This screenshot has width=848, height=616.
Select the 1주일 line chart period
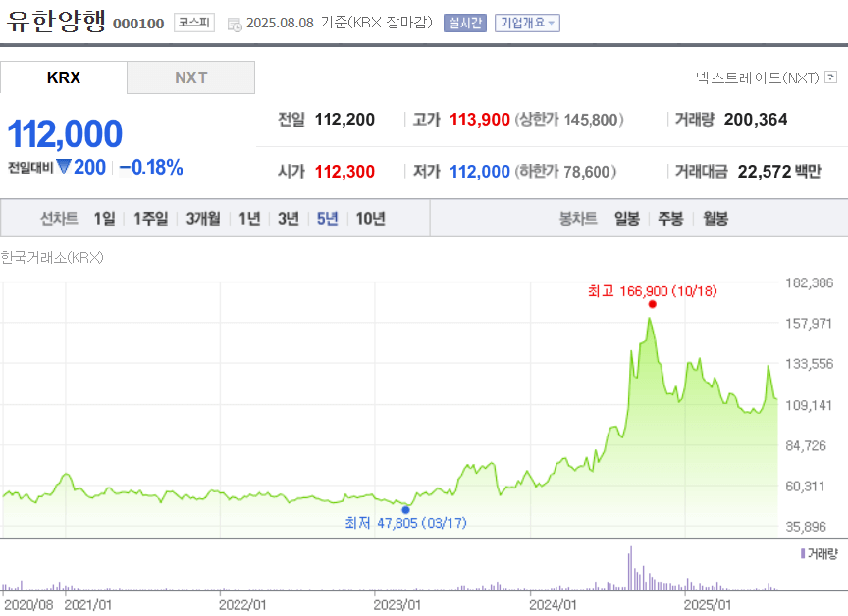tap(151, 219)
